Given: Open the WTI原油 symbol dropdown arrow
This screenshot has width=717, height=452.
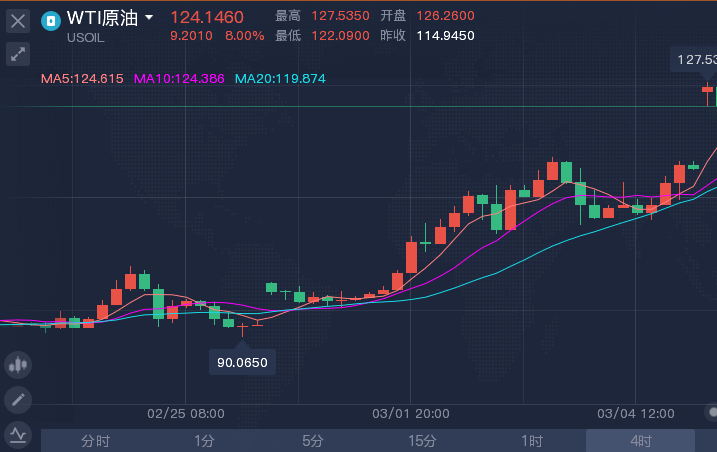Looking at the screenshot, I should pos(149,18).
